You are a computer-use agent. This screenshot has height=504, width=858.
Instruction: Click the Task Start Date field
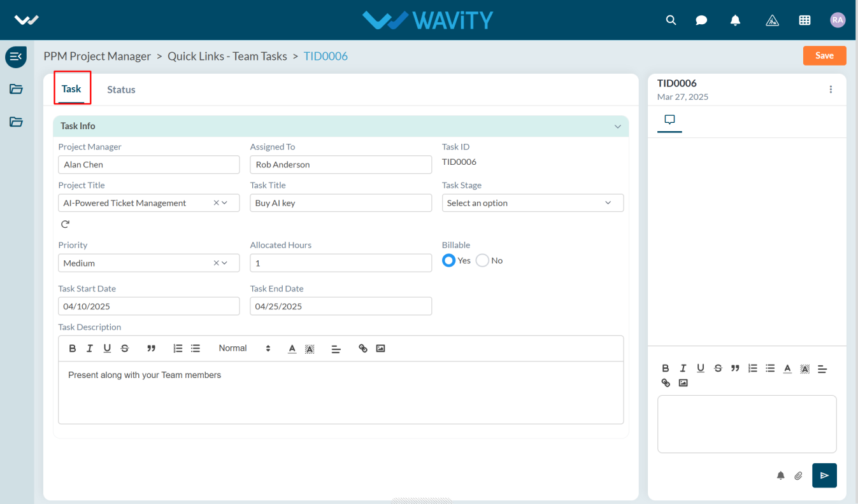(x=149, y=306)
